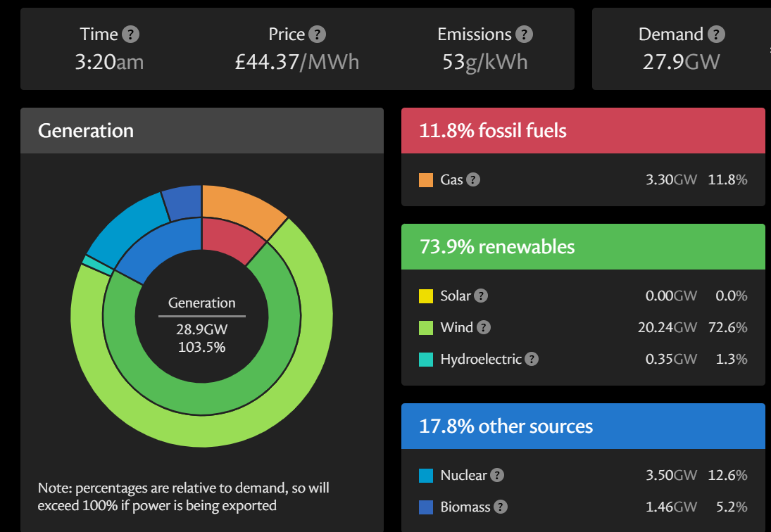This screenshot has width=771, height=532.
Task: Click the orange gas segment of outer ring
Action: coord(241,208)
